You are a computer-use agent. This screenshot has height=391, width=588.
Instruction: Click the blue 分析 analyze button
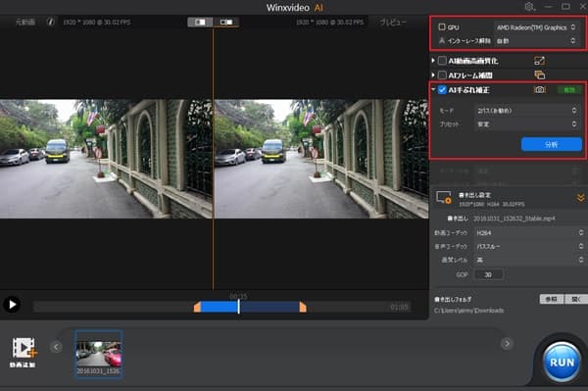[551, 144]
